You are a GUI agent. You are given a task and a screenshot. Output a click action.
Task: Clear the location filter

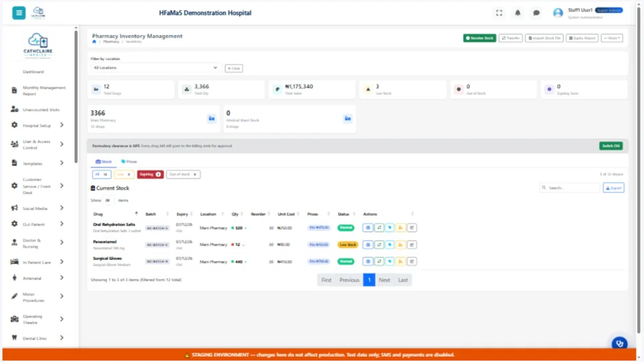(x=233, y=68)
